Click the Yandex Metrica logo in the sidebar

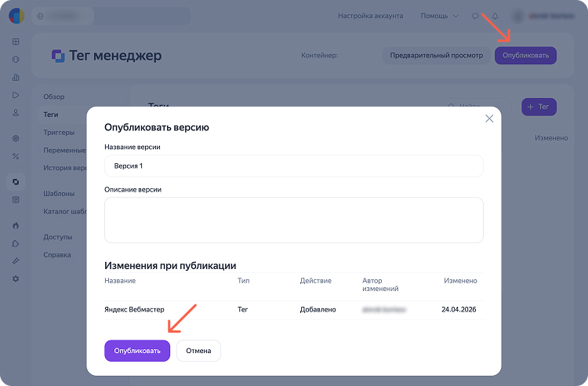[x=16, y=16]
